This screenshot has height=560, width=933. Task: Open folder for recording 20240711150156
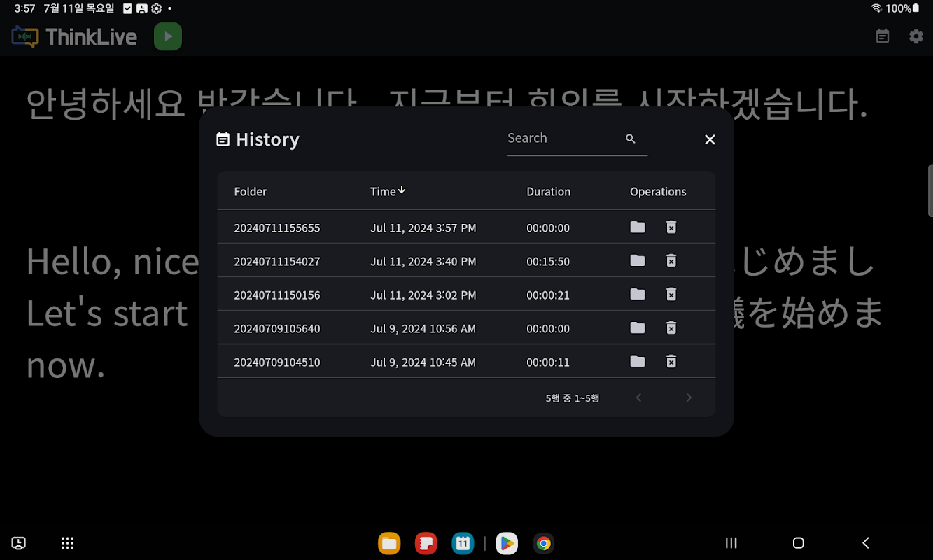637,294
